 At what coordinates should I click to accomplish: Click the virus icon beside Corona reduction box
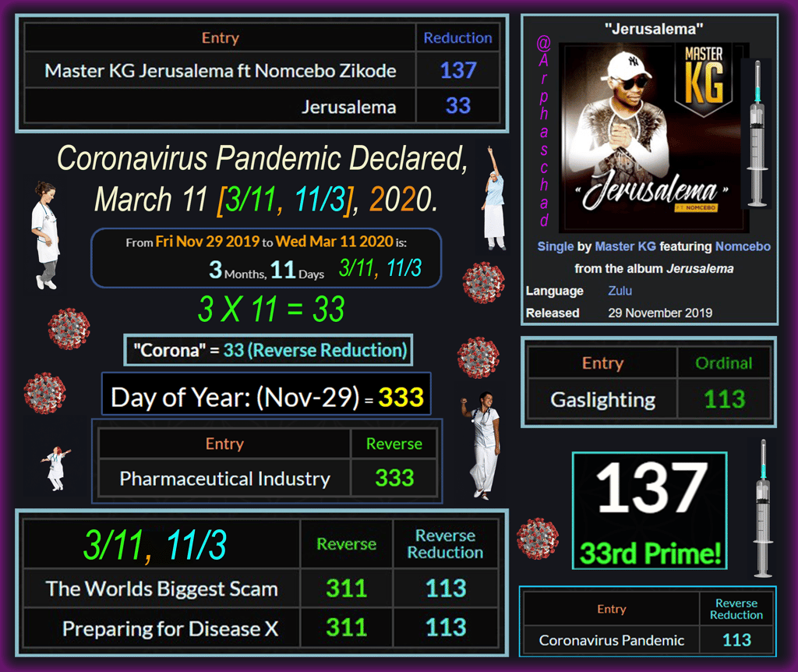pyautogui.click(x=478, y=357)
